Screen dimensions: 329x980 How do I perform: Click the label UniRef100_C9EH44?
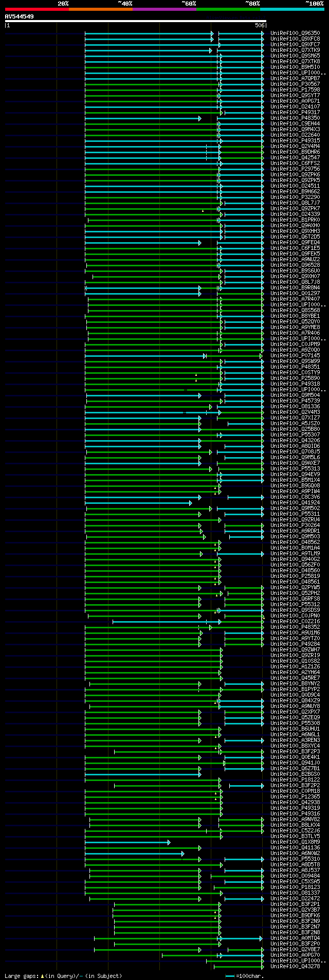pos(295,123)
